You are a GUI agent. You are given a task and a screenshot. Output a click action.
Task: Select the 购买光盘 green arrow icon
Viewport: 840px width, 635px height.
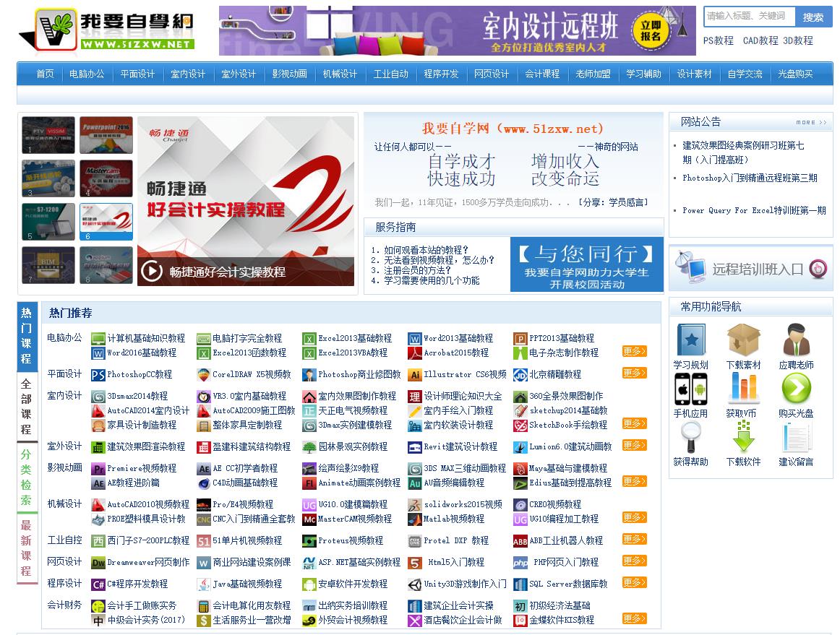click(x=797, y=388)
